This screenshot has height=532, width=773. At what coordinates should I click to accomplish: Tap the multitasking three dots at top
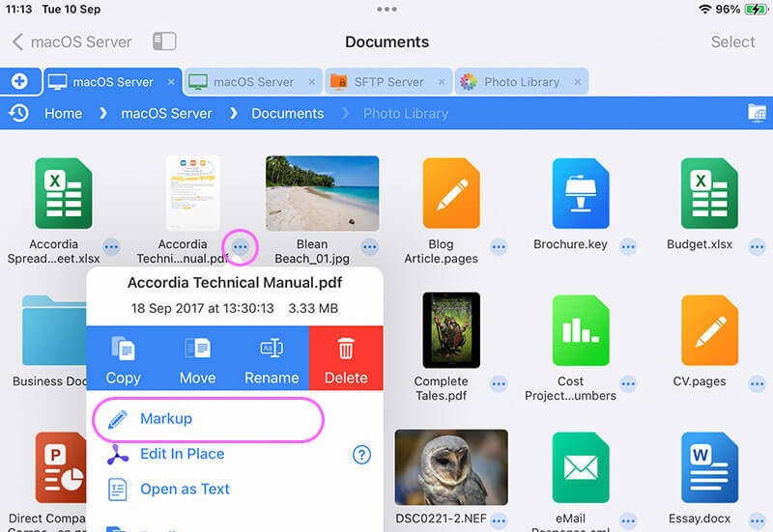coord(386,9)
